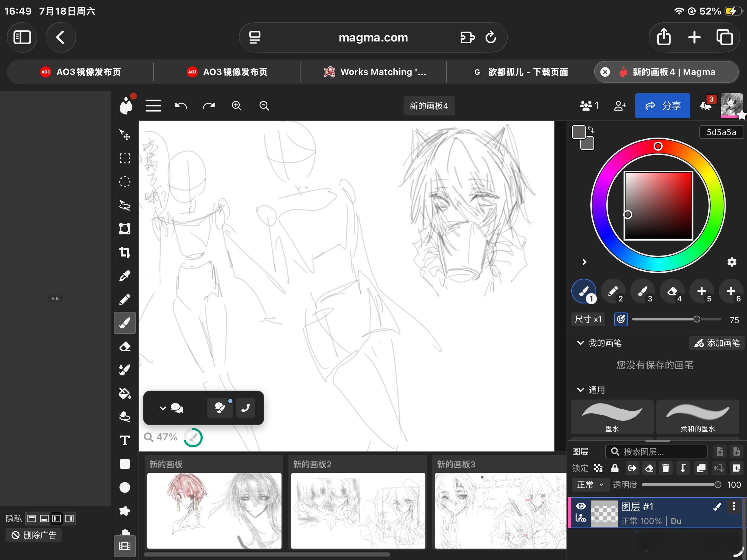Click the foreground color swatch
This screenshot has width=747, height=560.
(x=579, y=132)
